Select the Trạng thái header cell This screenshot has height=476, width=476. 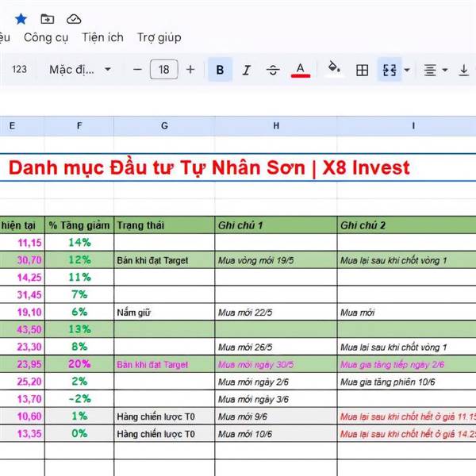click(164, 225)
